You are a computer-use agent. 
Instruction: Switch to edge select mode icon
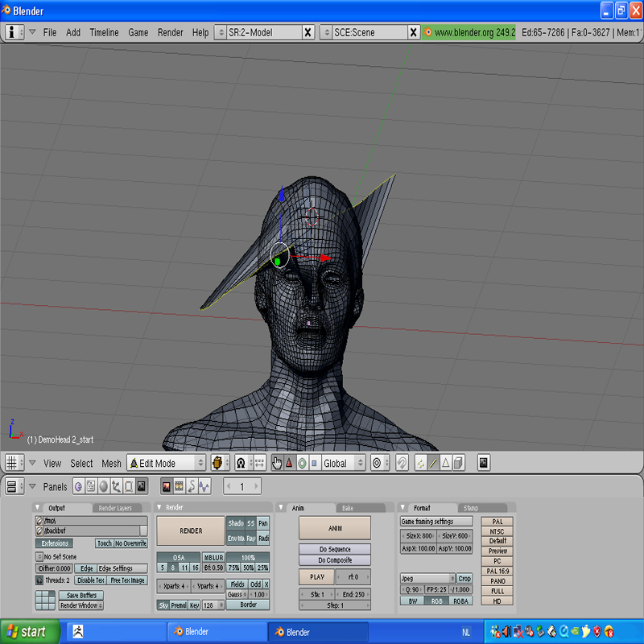(x=433, y=463)
